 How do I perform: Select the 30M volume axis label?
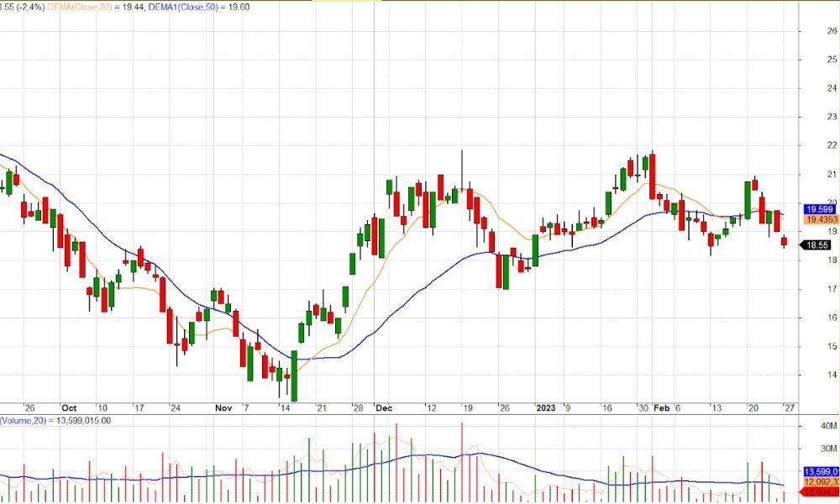[829, 449]
